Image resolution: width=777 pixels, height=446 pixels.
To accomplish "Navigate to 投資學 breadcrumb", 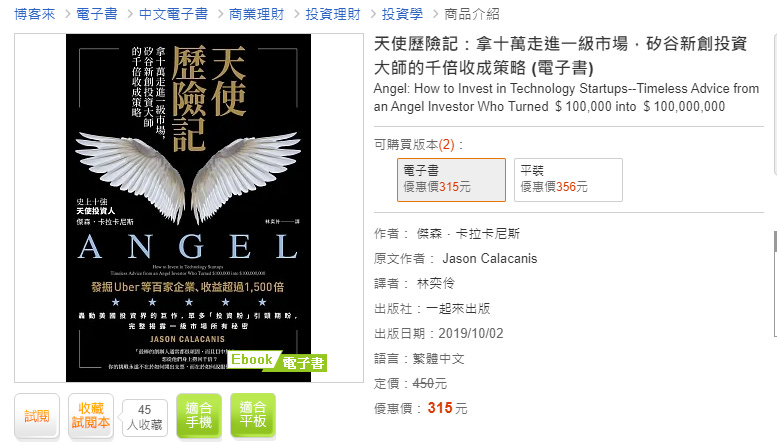I will coord(402,14).
